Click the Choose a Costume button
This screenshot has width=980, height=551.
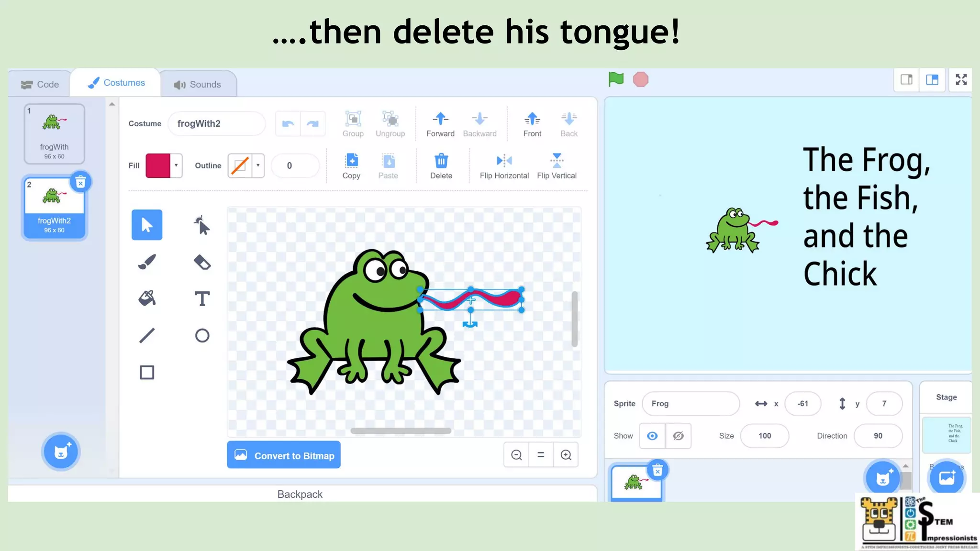tap(61, 452)
